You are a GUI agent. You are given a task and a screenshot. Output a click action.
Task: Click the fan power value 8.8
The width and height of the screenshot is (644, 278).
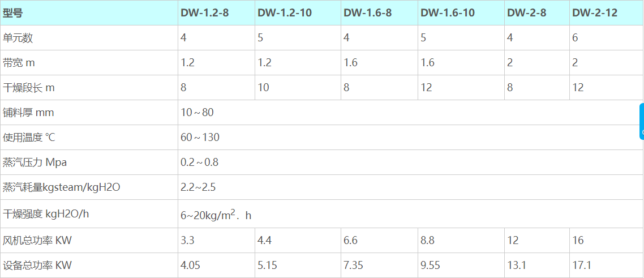[x=427, y=241]
